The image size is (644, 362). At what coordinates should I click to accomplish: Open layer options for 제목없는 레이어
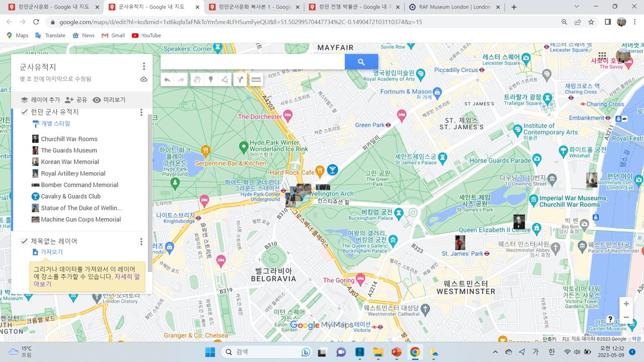coord(142,241)
